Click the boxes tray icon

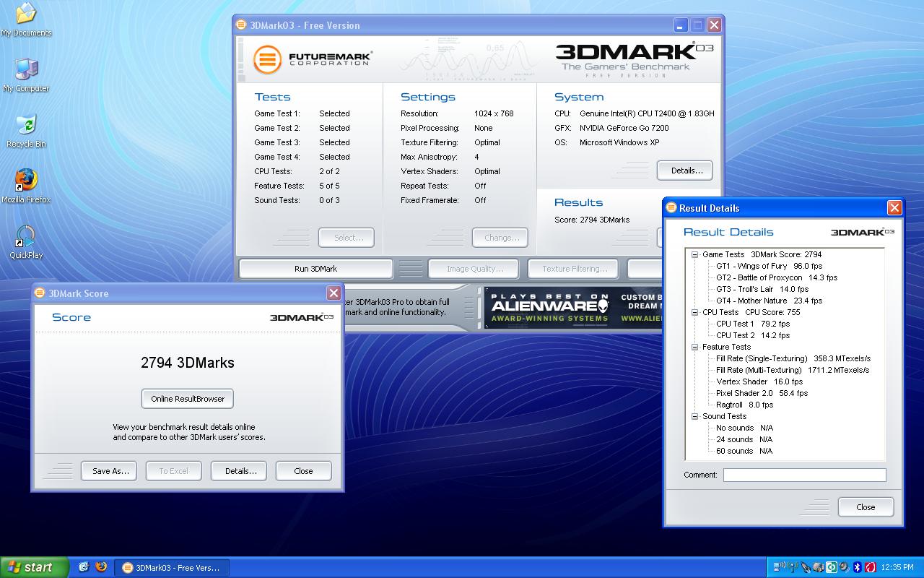point(819,567)
